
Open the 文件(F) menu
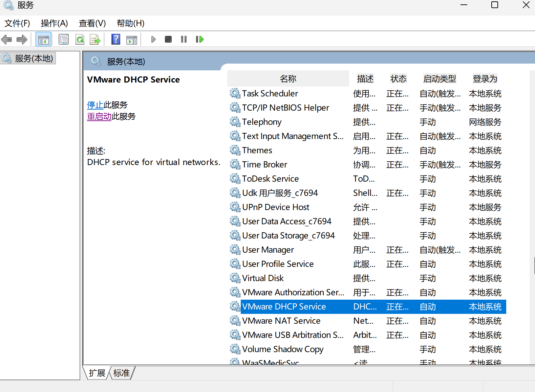point(17,23)
